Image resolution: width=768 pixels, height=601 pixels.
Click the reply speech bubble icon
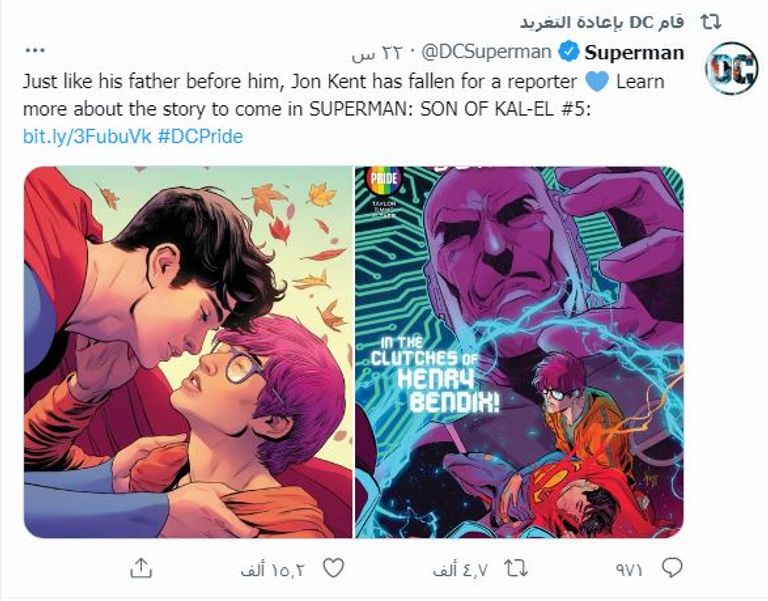[x=671, y=569]
